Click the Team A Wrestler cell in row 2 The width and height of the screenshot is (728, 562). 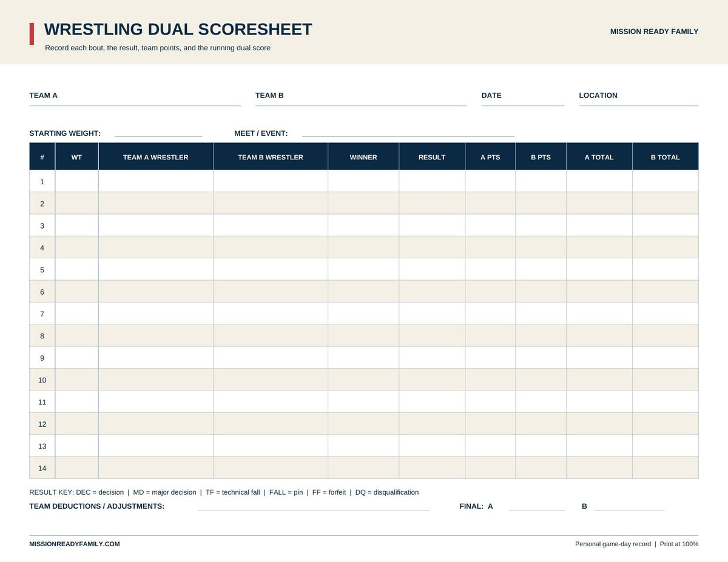(156, 203)
